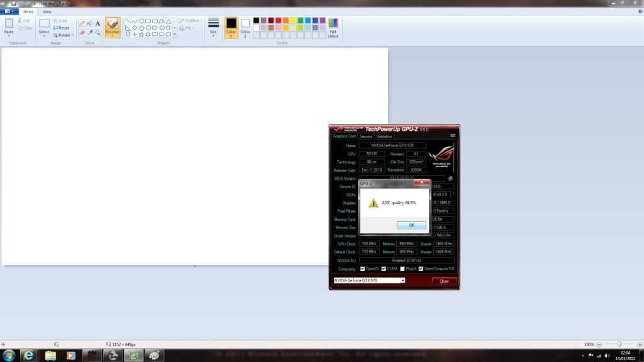Open the Paint application menu button

[x=9, y=11]
